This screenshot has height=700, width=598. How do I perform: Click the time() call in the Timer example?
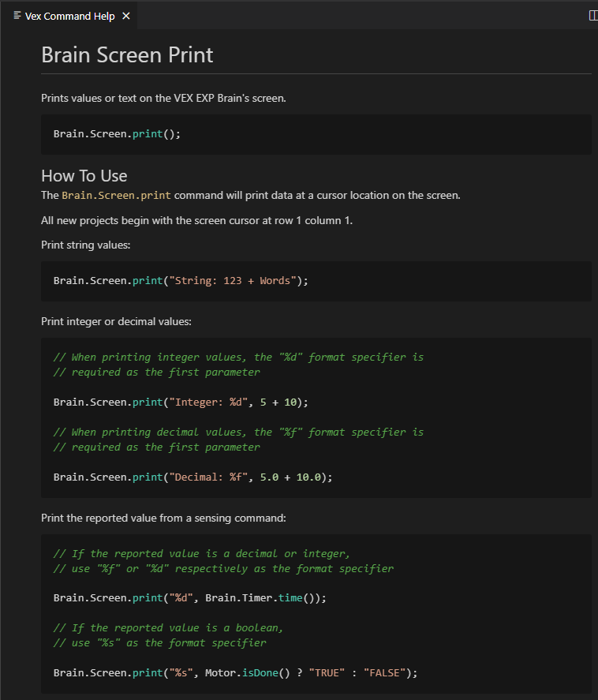(290, 597)
